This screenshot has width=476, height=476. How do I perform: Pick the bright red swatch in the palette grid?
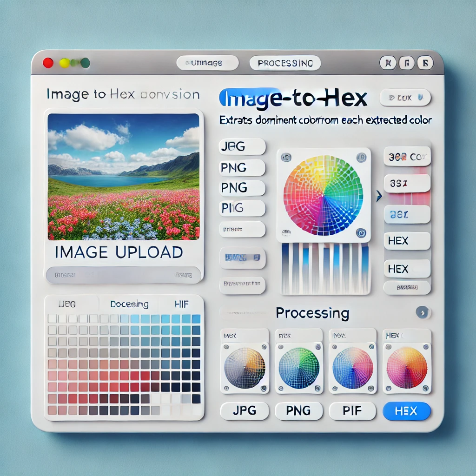click(145, 376)
